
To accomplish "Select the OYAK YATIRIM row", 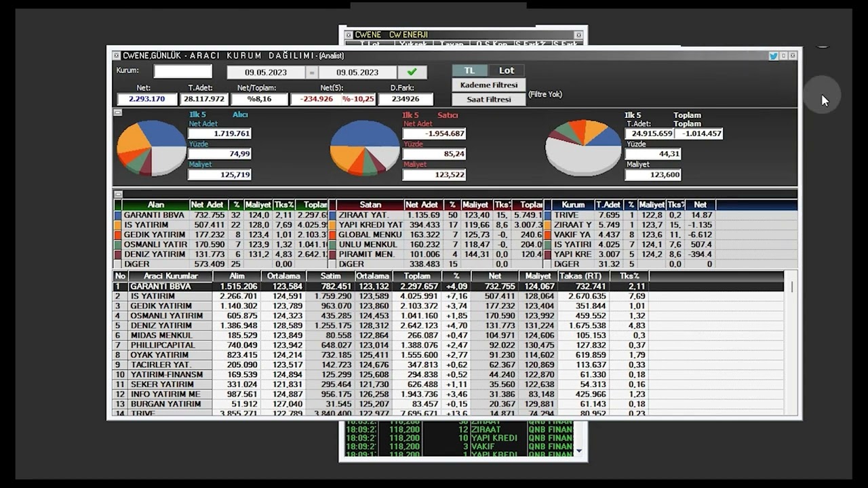I will coord(448,355).
